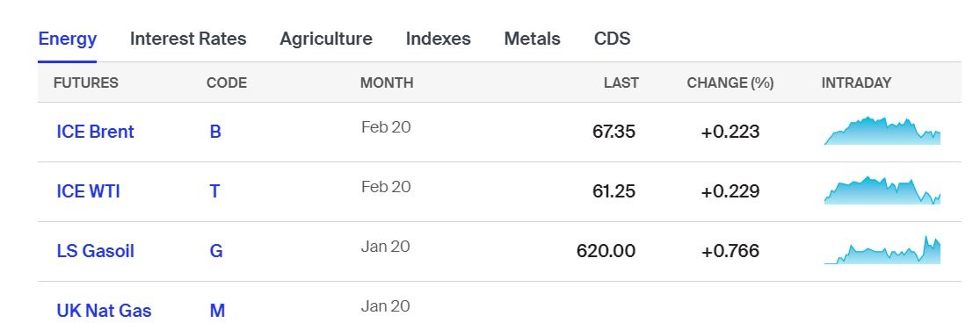The height and width of the screenshot is (330, 980).
Task: Open the ICE WTI futures link
Action: tap(88, 190)
